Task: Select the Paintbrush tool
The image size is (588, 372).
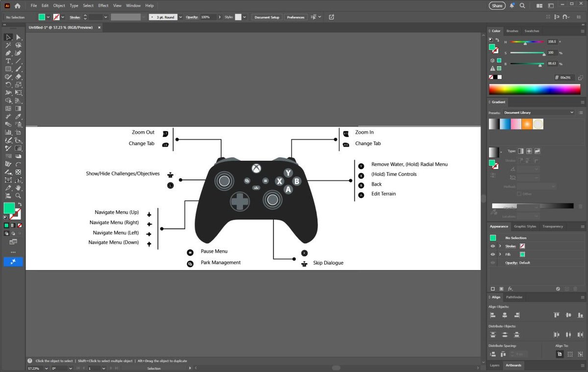Action: pos(19,69)
